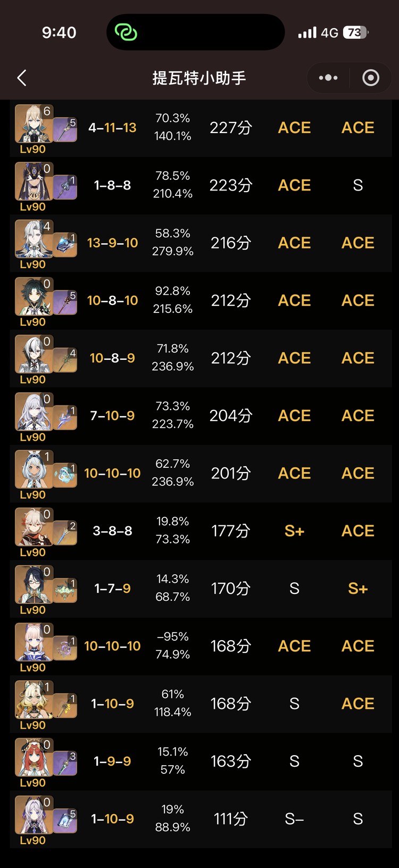Tap the polearm weapon icon beside 10-8-10 talents
This screenshot has height=868, width=399.
65,302
